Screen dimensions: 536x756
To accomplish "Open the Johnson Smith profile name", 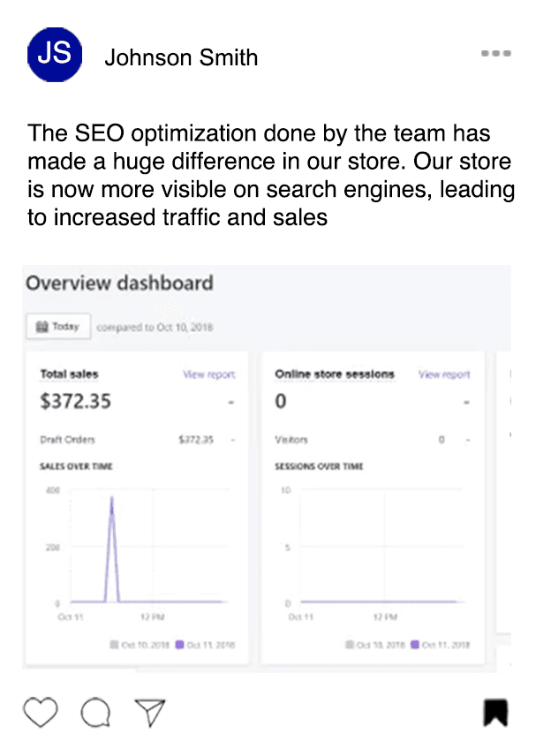I will [181, 58].
